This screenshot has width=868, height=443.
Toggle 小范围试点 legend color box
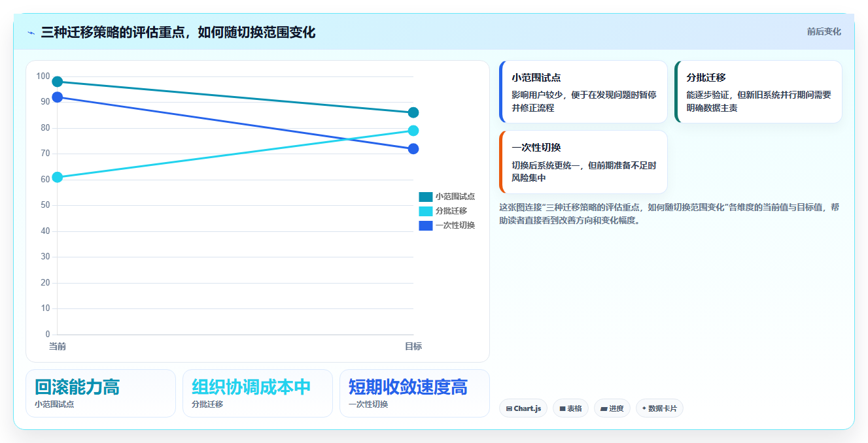click(426, 197)
